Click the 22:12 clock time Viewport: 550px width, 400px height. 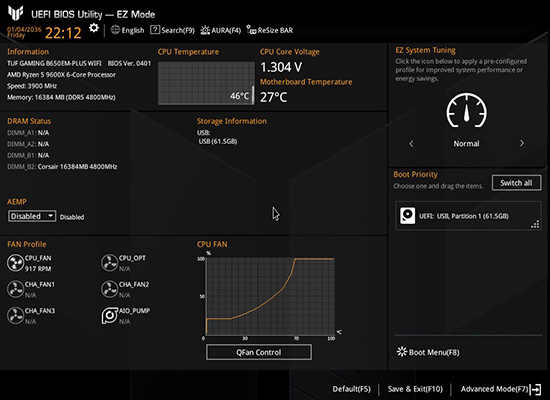tap(63, 33)
